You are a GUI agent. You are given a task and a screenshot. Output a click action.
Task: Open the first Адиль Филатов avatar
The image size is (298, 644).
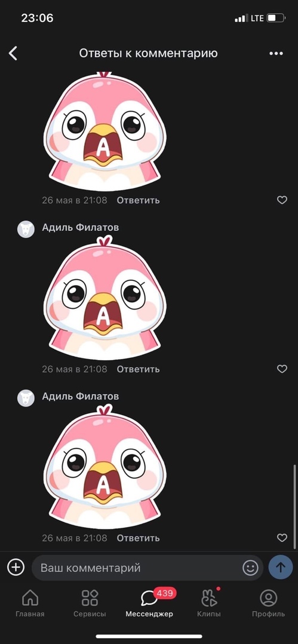pos(26,229)
